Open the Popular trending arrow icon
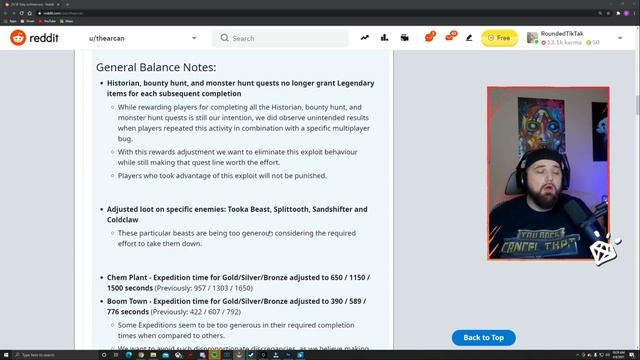 point(364,38)
